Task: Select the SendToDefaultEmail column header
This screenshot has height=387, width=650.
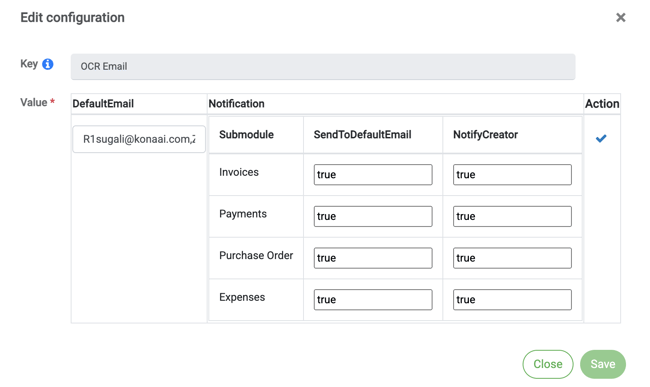Action: 362,135
